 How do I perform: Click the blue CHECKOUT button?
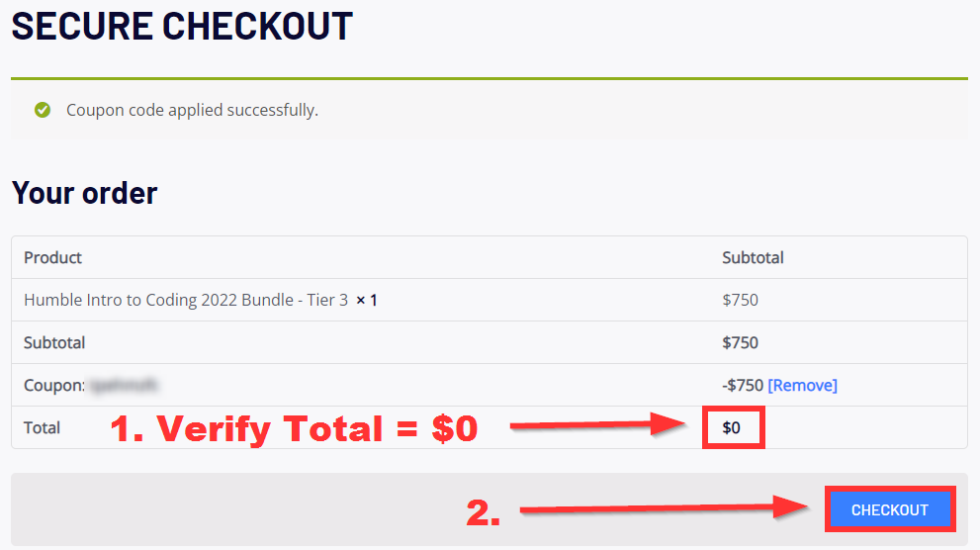point(889,509)
